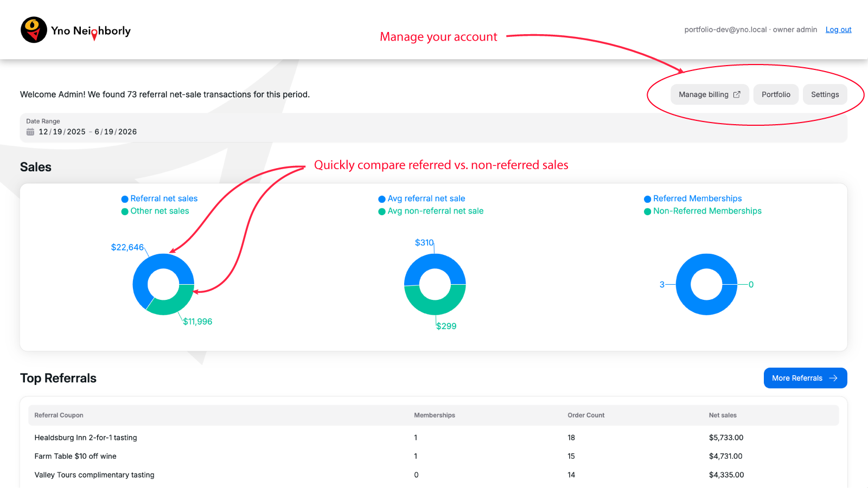Click the $310 chart value

[424, 242]
